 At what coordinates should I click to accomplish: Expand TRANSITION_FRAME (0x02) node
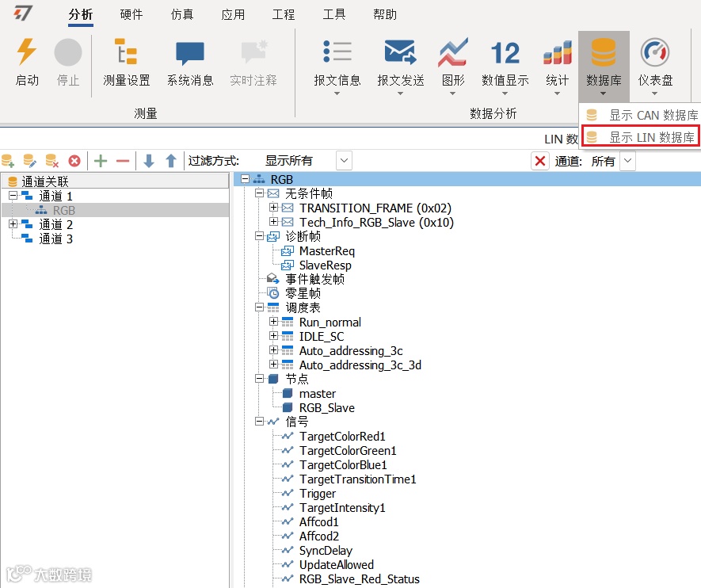coord(273,208)
